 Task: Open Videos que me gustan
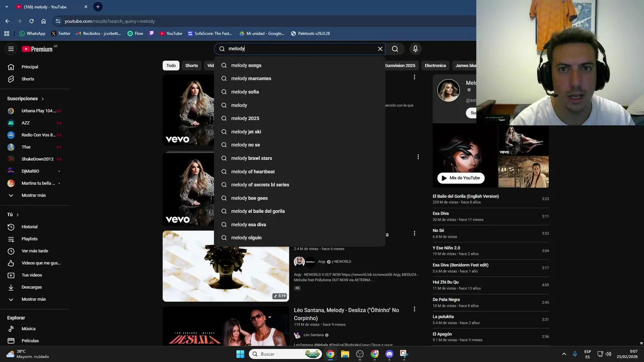[34, 263]
